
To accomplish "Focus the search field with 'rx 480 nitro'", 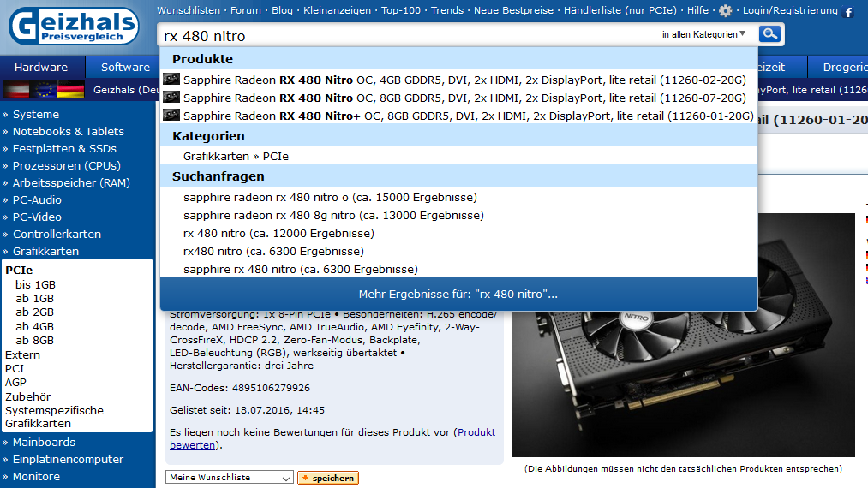I will click(x=407, y=36).
